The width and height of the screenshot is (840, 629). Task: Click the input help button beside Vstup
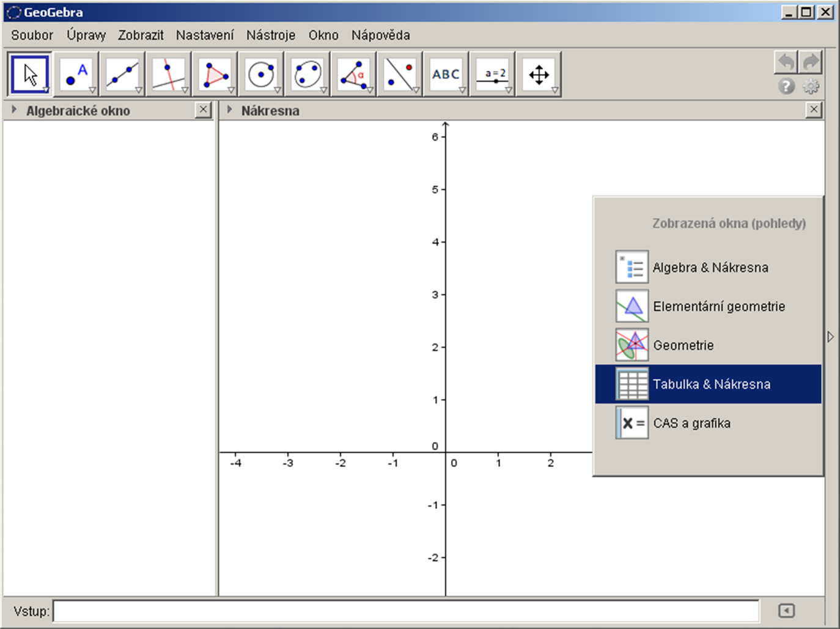[786, 611]
